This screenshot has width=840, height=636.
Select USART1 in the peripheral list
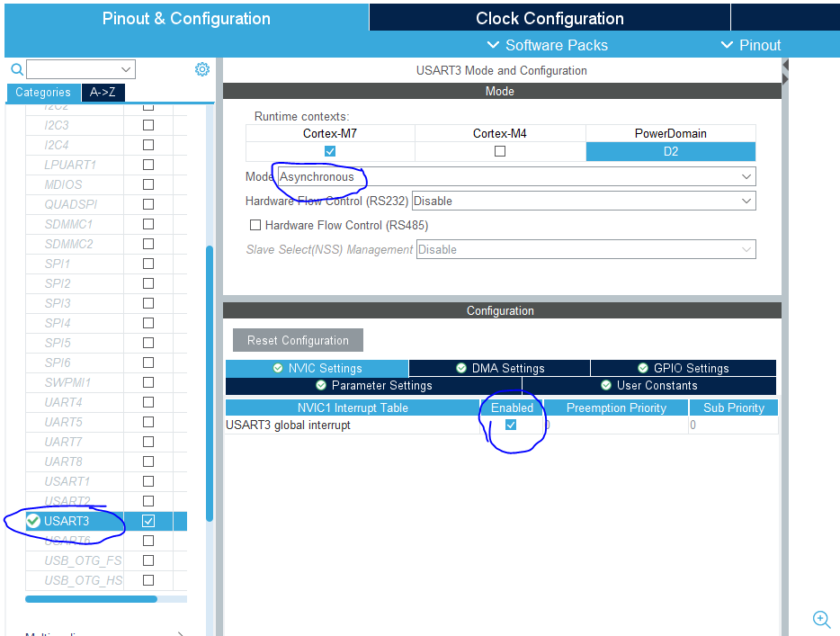67,481
